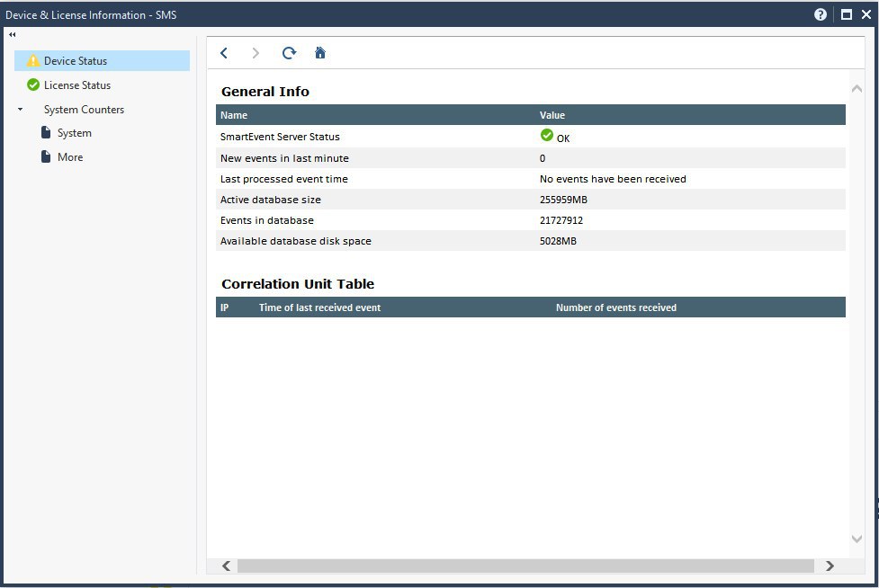
Task: Click the document icon beside System
Action: [46, 133]
